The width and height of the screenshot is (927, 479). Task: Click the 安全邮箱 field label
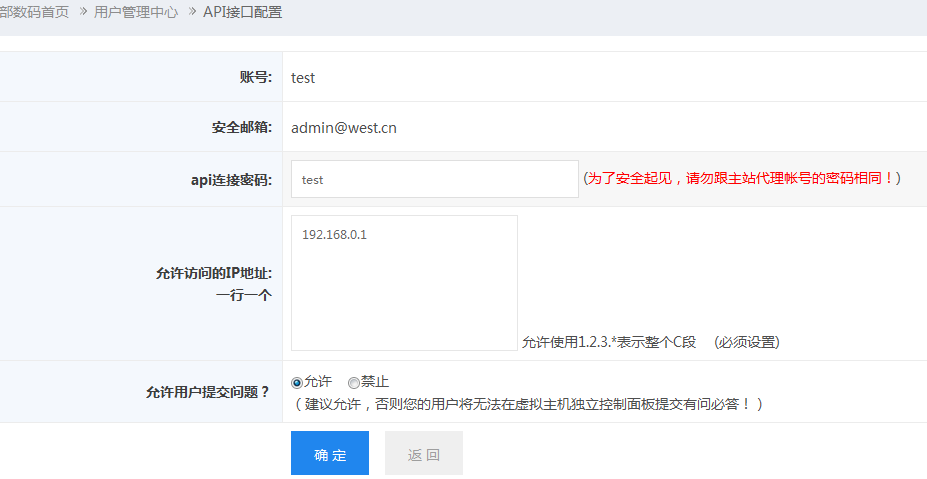click(x=241, y=128)
